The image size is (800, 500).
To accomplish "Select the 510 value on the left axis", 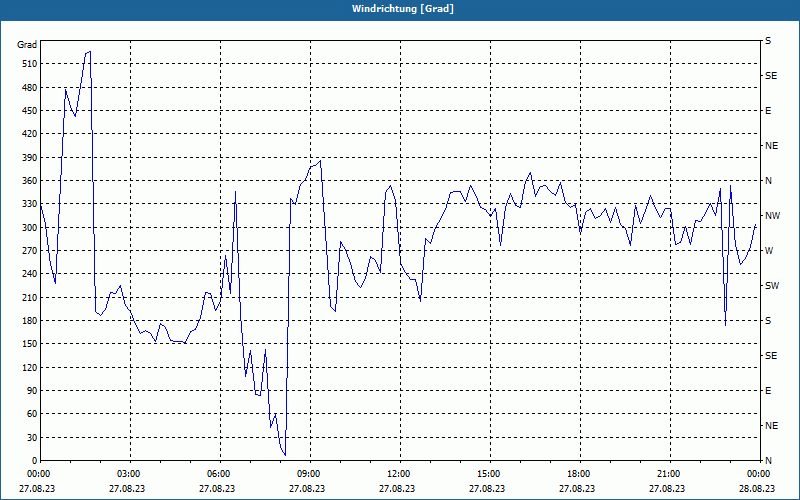I will 30,64.
